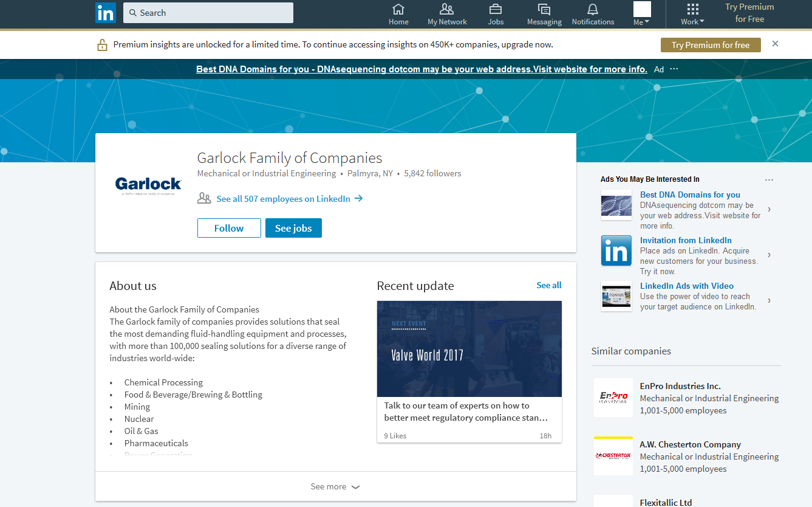Open the Work apps grid dropdown

coord(692,14)
